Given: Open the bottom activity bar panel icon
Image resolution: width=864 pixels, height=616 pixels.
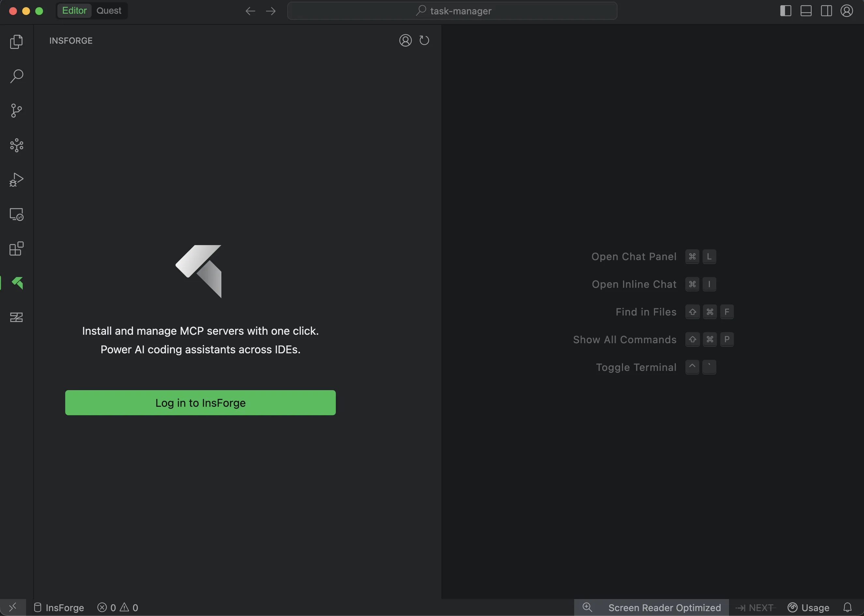Looking at the screenshot, I should (16, 317).
